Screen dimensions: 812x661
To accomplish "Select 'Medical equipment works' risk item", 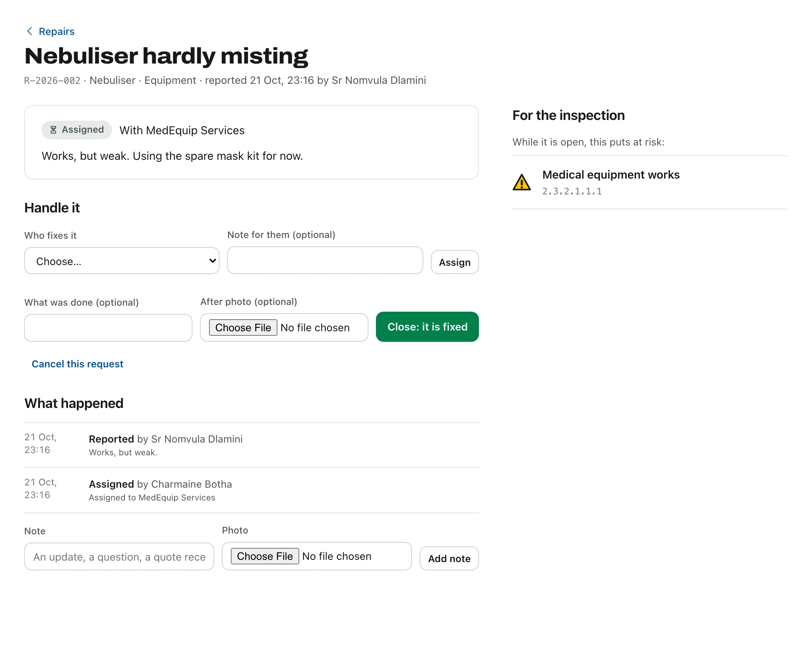I will (650, 182).
